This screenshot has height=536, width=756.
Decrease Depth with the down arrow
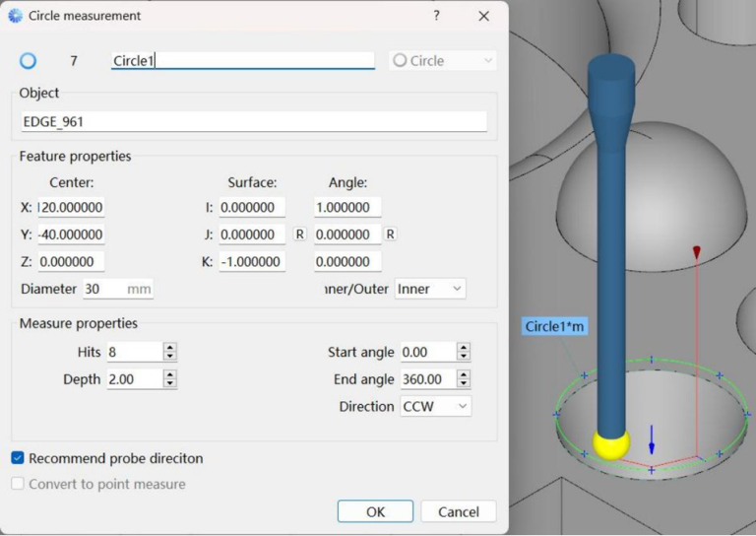pyautogui.click(x=169, y=384)
